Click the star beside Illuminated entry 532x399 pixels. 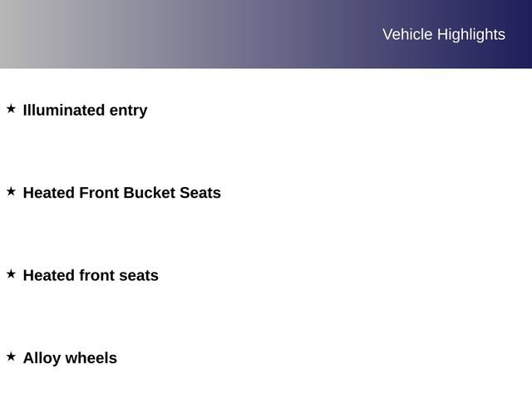(x=11, y=109)
